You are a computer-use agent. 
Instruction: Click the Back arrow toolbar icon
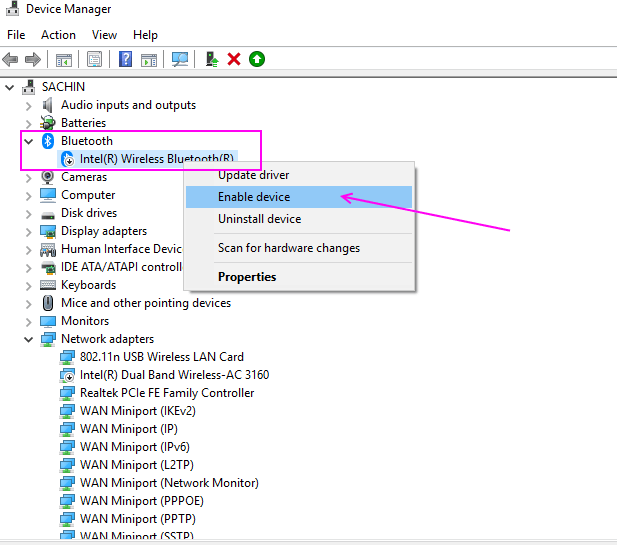[10, 59]
